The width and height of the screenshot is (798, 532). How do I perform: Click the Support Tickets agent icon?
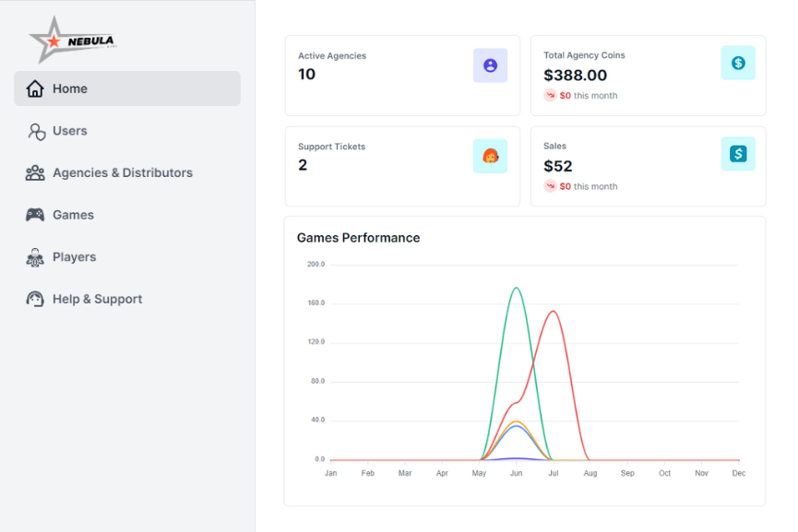click(490, 156)
